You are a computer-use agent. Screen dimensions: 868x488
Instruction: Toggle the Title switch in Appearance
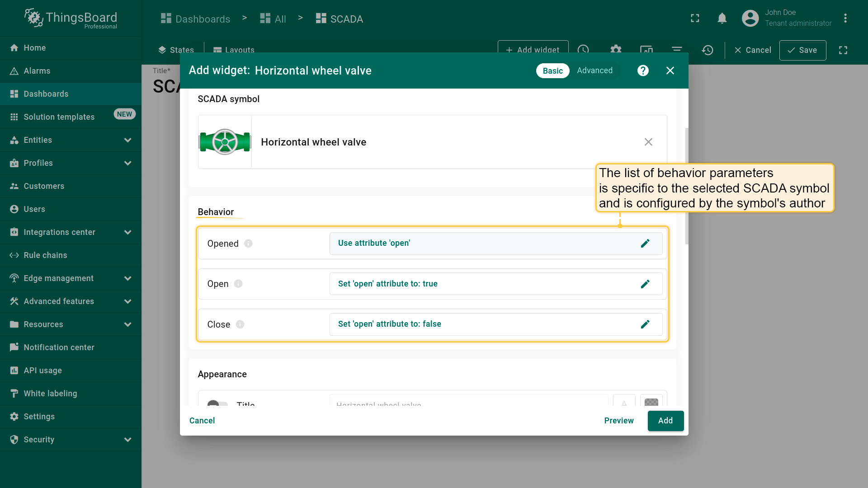[x=217, y=404]
